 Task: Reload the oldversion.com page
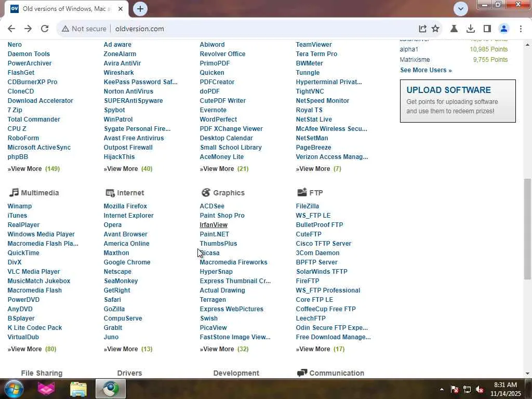point(45,29)
